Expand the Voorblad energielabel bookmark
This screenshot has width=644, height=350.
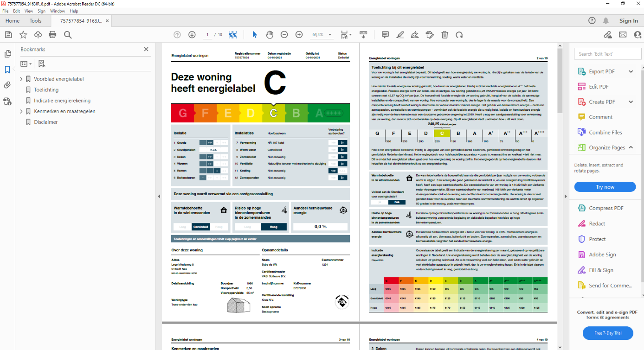pos(21,79)
